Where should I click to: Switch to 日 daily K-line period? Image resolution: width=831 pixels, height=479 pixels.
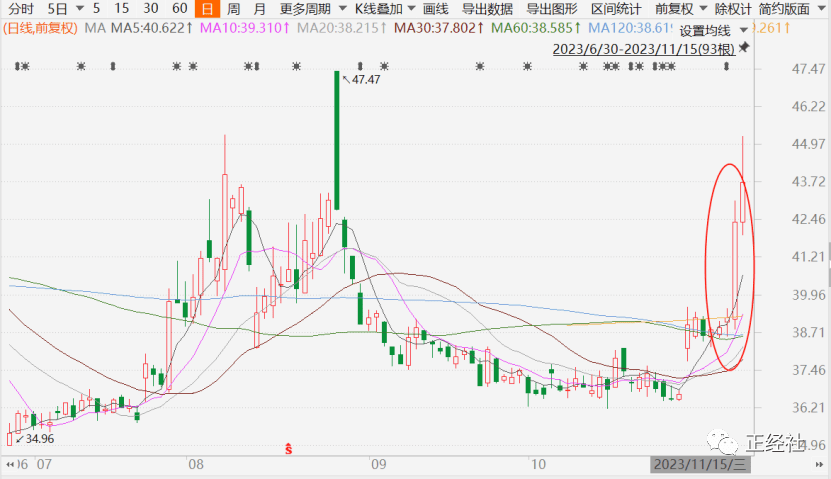click(207, 9)
